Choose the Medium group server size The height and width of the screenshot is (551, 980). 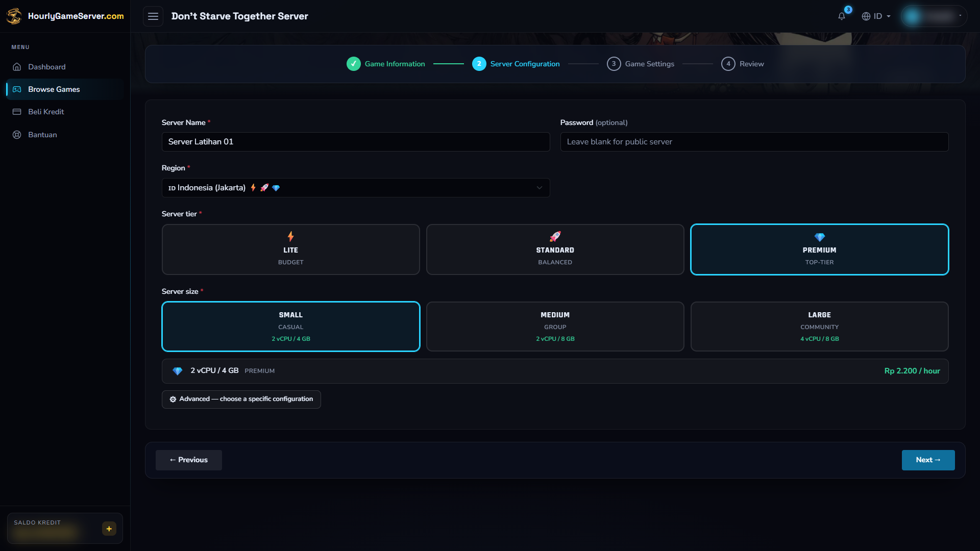tap(555, 327)
